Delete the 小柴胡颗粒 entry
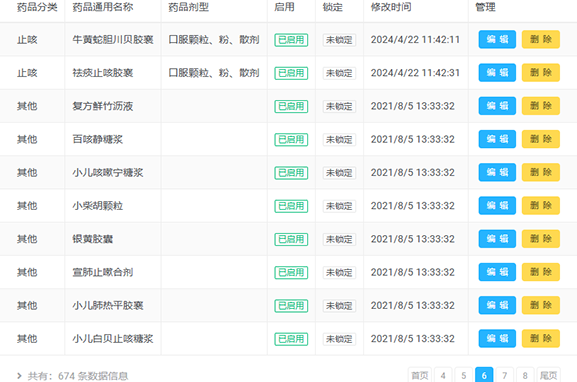577x382 pixels. pyautogui.click(x=541, y=205)
